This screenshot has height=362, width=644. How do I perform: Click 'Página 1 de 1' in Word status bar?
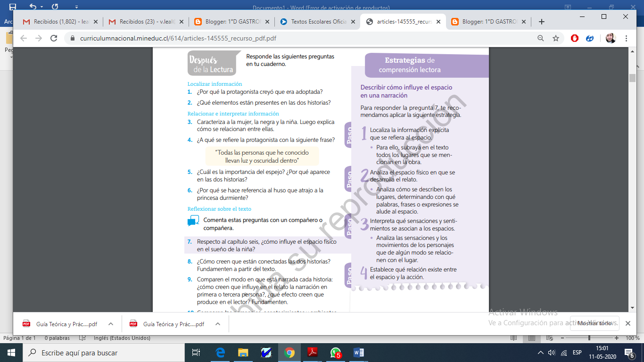tap(20, 338)
